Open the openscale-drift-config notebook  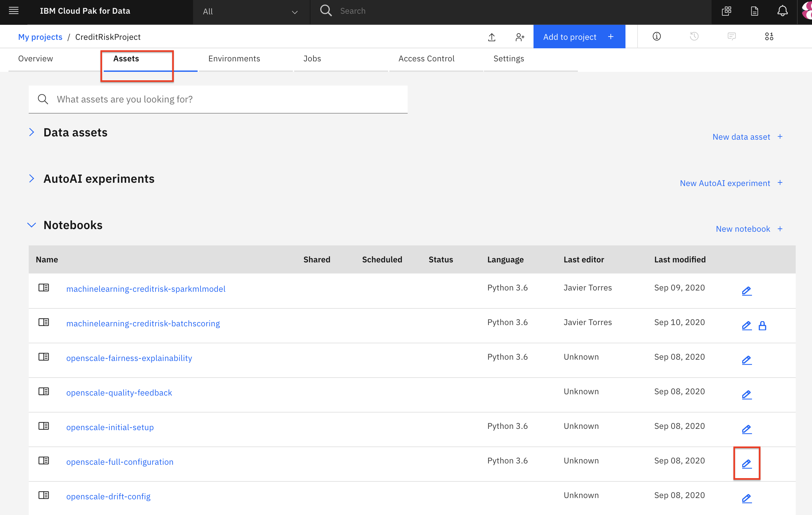tap(108, 497)
